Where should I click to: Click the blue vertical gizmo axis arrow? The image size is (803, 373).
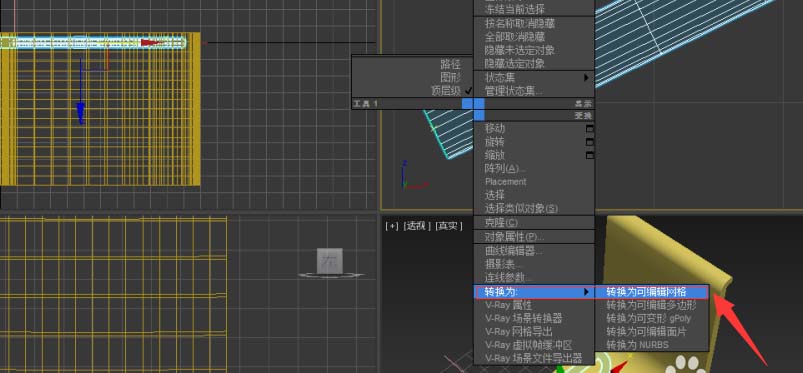click(x=80, y=112)
